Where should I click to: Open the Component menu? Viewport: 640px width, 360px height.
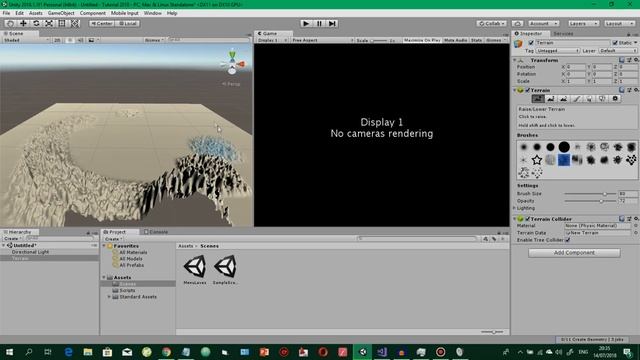tap(93, 13)
